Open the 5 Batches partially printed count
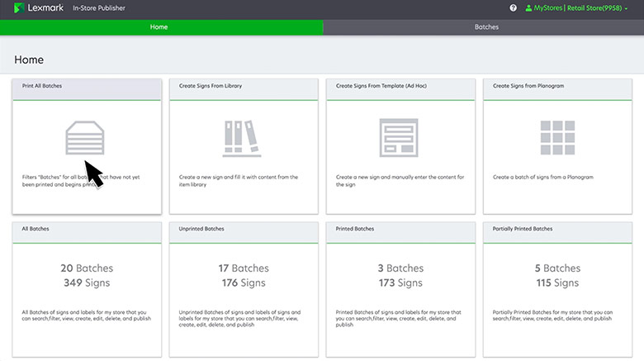The height and width of the screenshot is (361, 644). click(x=556, y=268)
